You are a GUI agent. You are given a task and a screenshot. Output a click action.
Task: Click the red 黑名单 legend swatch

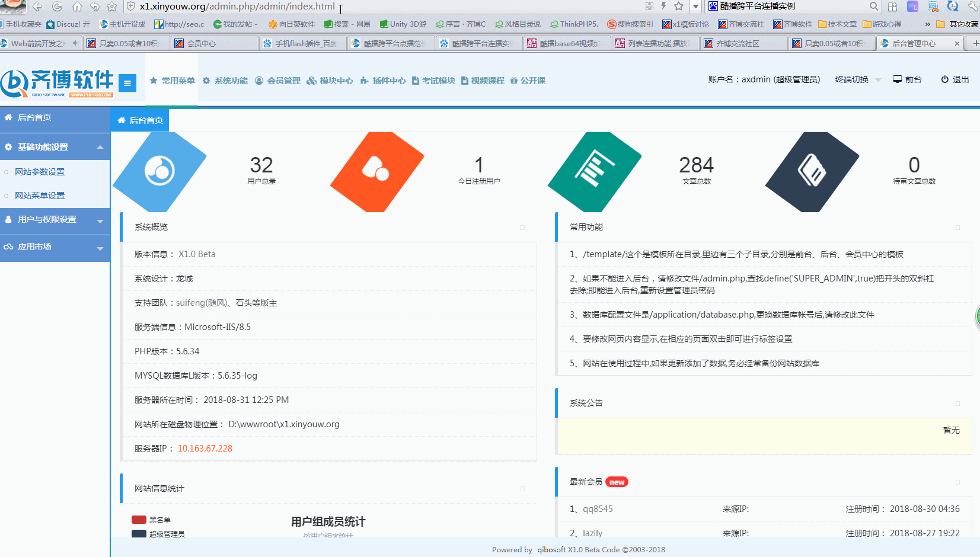[139, 520]
